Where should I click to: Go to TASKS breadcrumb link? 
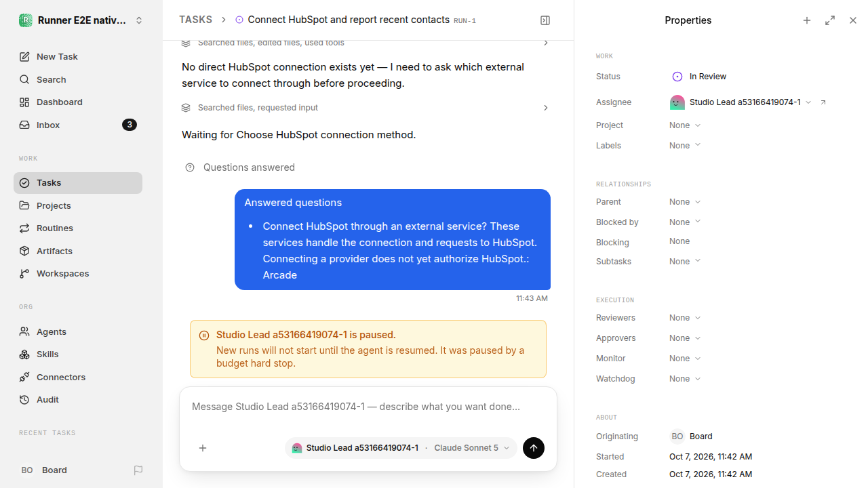(x=195, y=20)
